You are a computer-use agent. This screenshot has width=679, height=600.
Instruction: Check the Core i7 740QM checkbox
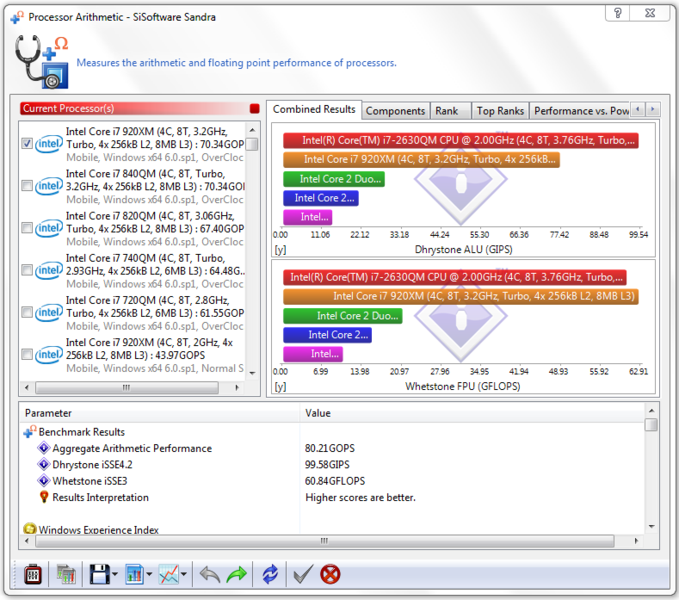(x=27, y=270)
